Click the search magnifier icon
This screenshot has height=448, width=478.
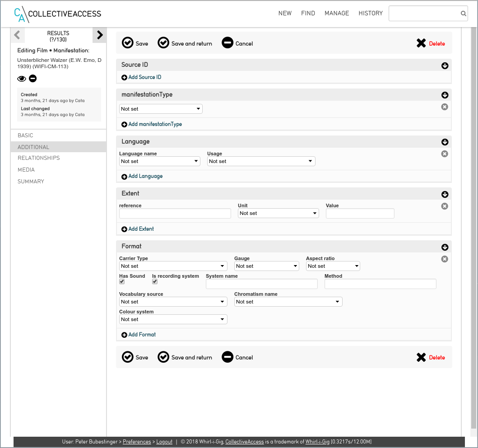click(463, 14)
